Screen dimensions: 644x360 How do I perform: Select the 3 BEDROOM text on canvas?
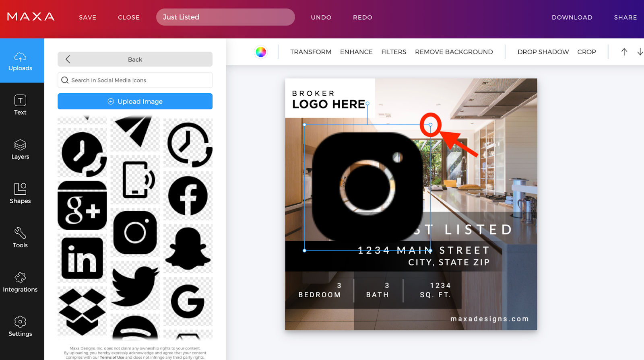[320, 290]
